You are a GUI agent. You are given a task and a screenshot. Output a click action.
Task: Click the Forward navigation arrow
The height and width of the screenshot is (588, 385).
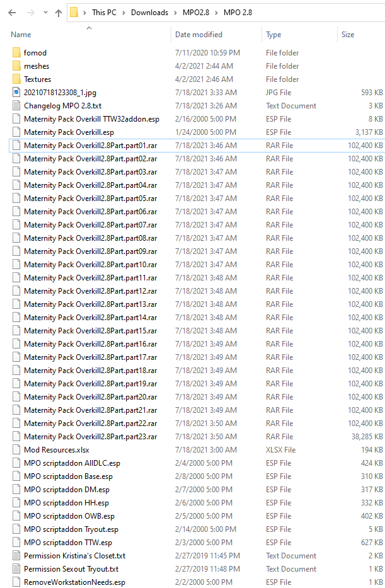pyautogui.click(x=31, y=13)
